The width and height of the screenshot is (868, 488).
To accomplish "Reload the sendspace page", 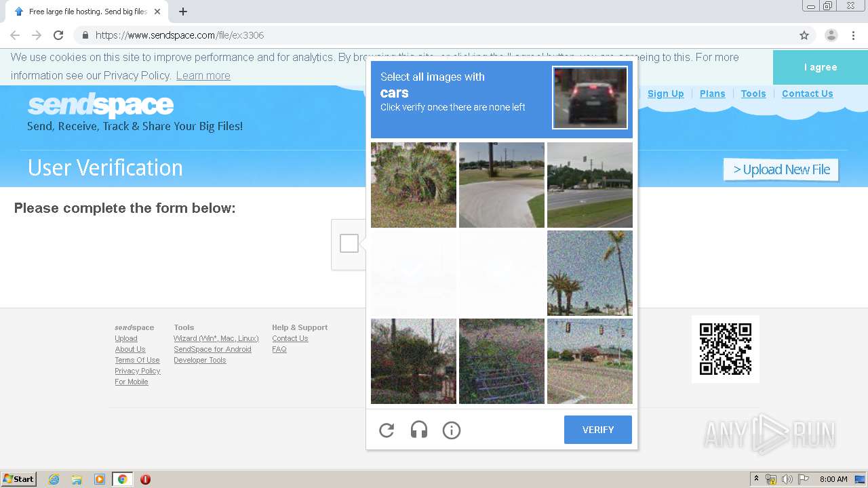I will [58, 35].
